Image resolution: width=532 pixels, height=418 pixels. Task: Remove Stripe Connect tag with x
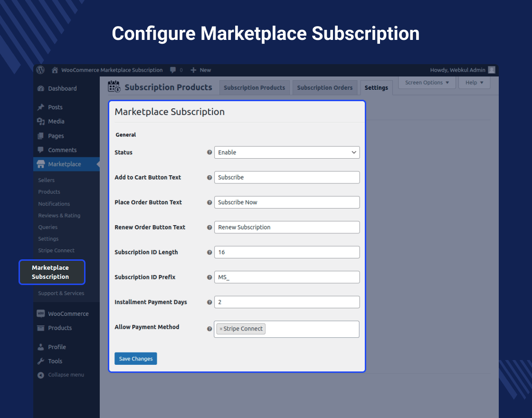221,329
